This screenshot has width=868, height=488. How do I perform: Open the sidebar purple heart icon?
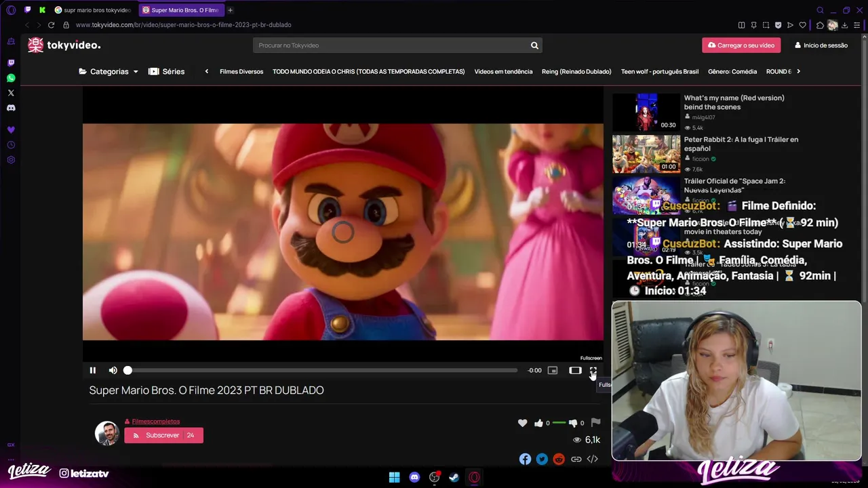11,129
